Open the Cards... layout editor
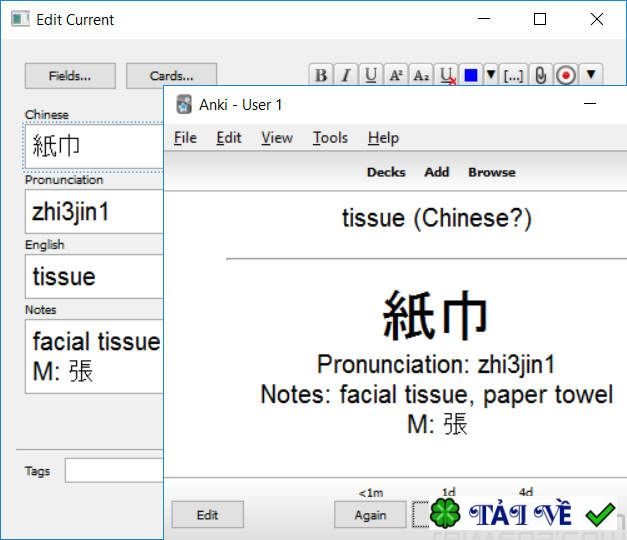Image resolution: width=627 pixels, height=540 pixels. pos(172,76)
